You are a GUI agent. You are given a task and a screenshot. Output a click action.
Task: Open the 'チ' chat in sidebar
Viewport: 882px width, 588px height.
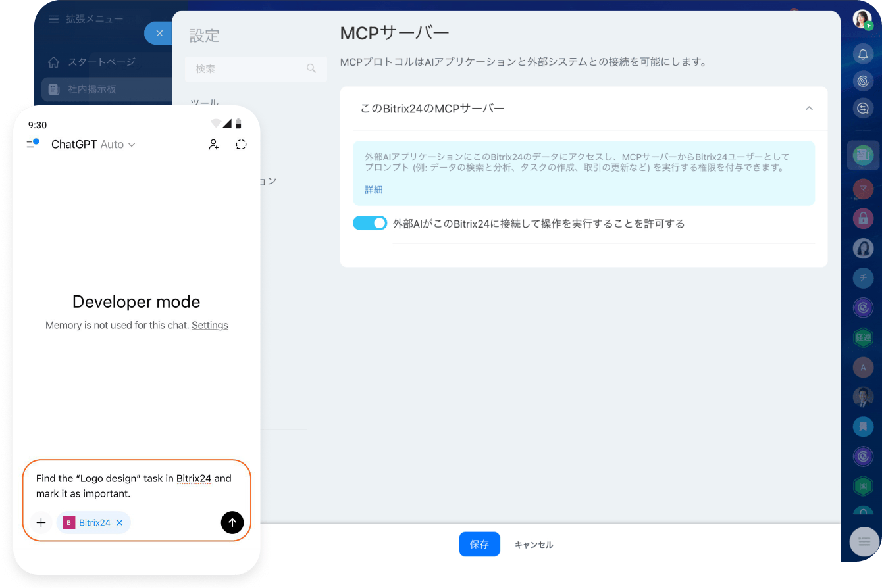tap(863, 278)
